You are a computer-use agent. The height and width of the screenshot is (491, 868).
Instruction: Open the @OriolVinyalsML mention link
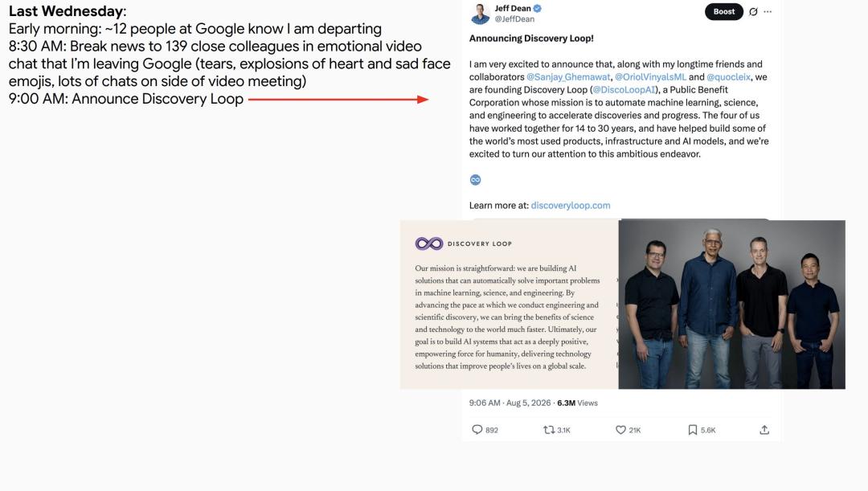(x=650, y=77)
